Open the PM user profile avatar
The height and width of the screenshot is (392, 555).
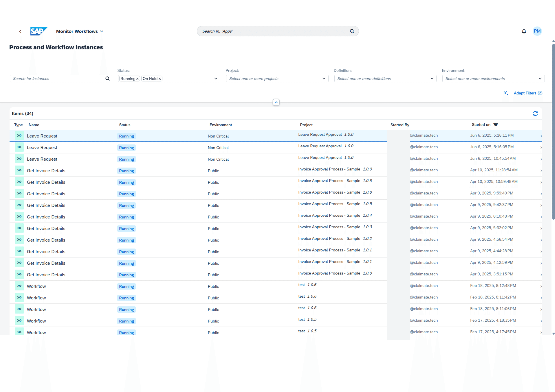point(537,31)
